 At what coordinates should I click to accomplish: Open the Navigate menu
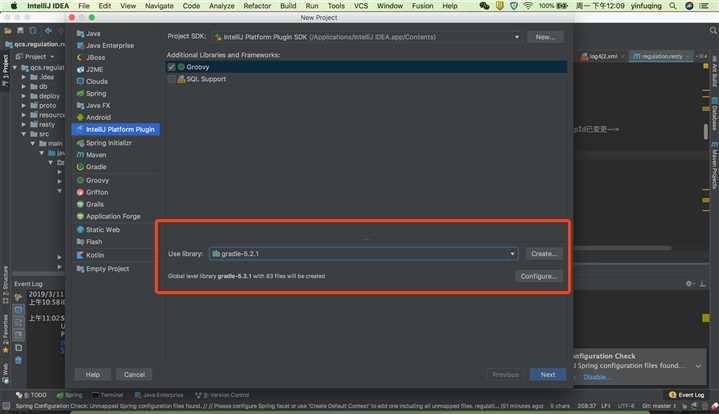click(x=159, y=6)
